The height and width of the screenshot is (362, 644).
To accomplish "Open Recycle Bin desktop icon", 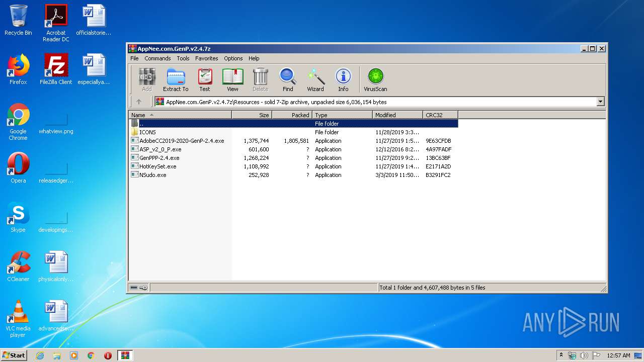I will point(18,20).
